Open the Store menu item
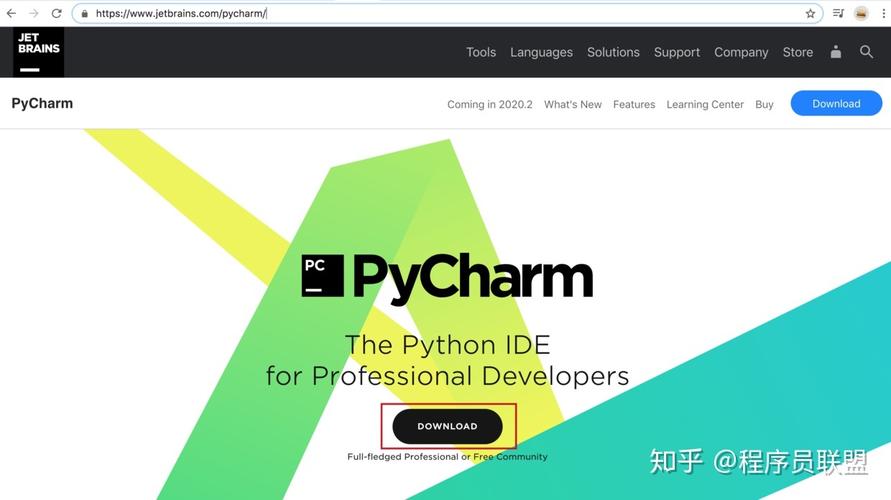The height and width of the screenshot is (500, 891). pyautogui.click(x=798, y=52)
